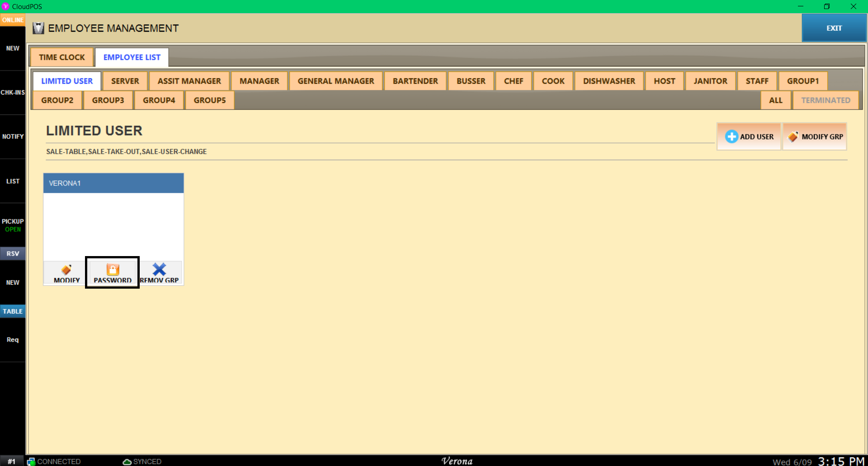
Task: Click the MODIFY pencil icon on user card
Action: (66, 270)
